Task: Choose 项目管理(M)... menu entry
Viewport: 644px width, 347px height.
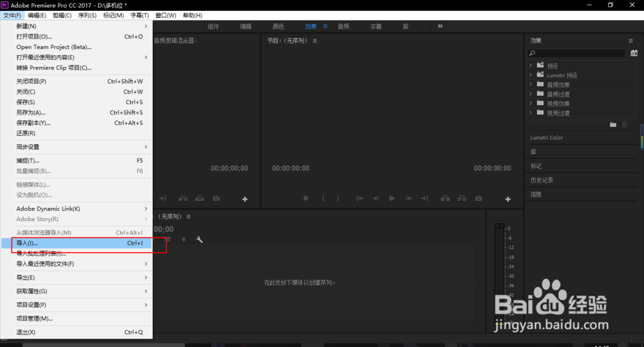Action: (x=77, y=319)
